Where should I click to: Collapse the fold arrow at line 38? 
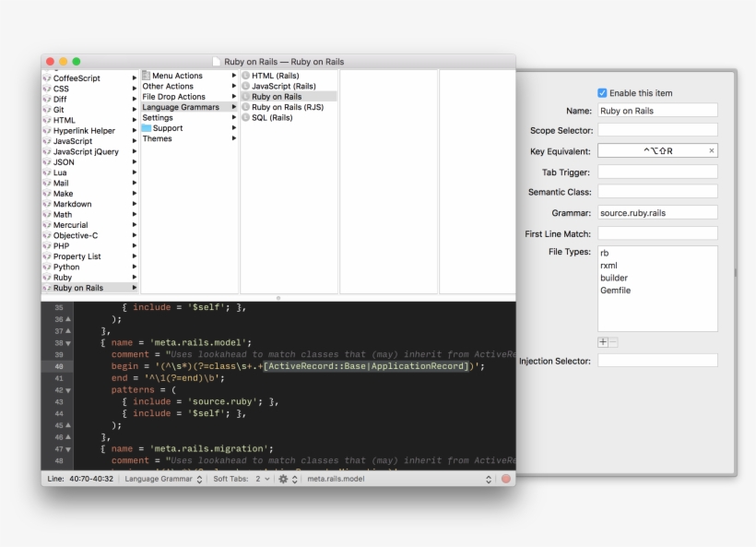(x=67, y=342)
